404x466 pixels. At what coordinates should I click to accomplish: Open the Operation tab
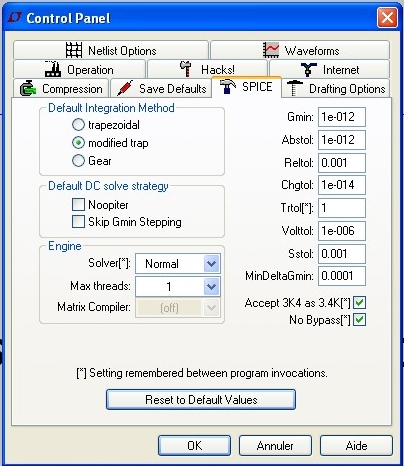pyautogui.click(x=79, y=69)
